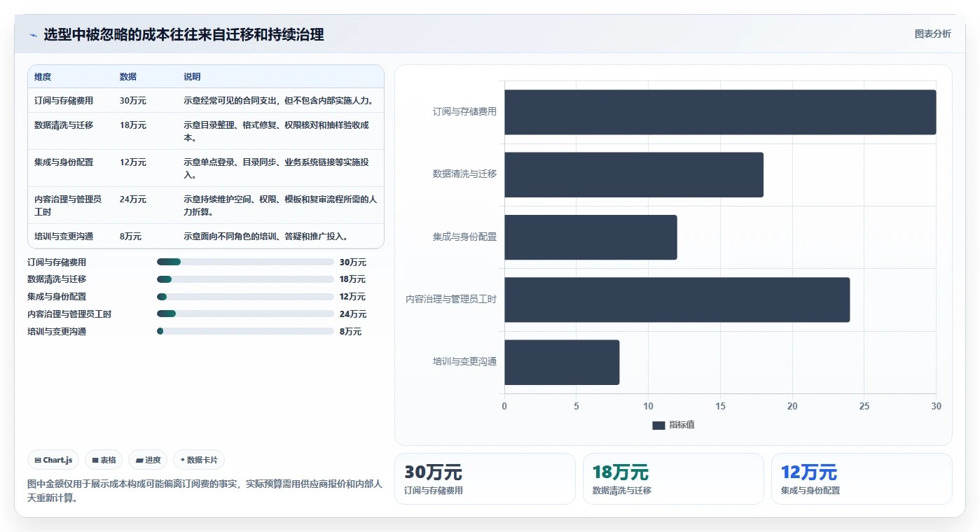Click the 内容治理与管理员工时 progress bar
The width and height of the screenshot is (980, 532).
coord(245,314)
